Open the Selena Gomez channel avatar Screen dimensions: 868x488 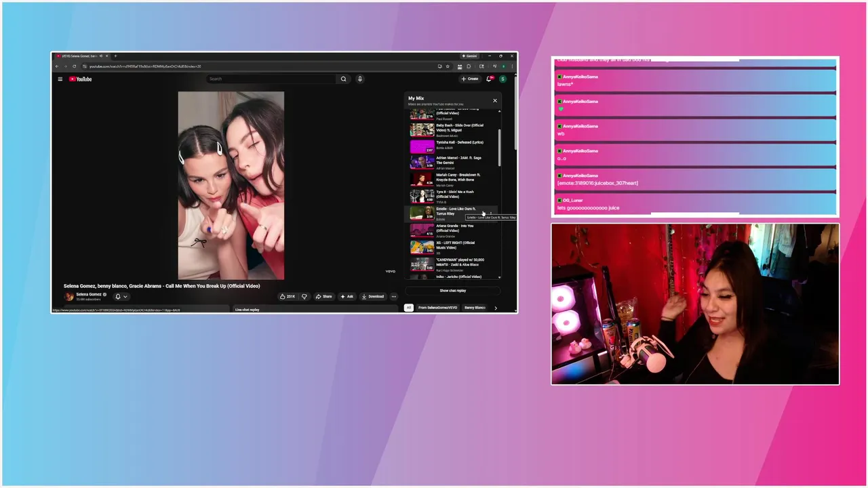[68, 296]
